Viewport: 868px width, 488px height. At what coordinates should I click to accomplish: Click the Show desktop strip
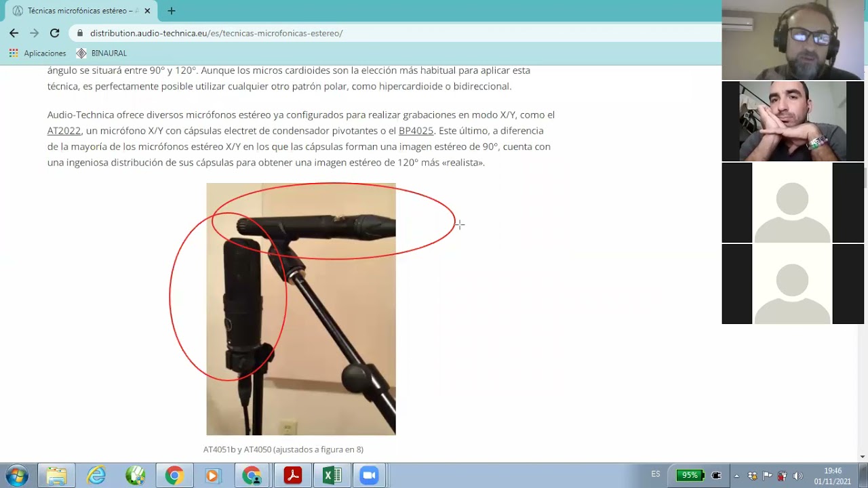pos(863,476)
